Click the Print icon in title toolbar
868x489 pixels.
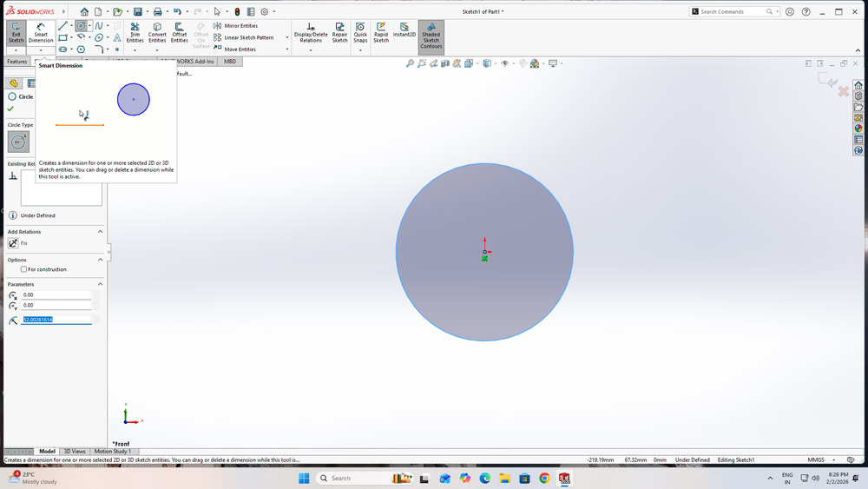click(x=158, y=11)
